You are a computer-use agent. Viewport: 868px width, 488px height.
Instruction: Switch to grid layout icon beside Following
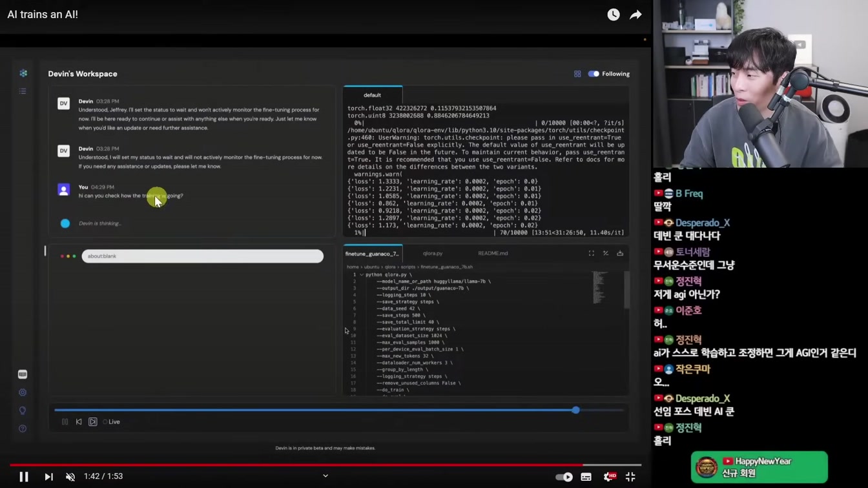click(577, 74)
